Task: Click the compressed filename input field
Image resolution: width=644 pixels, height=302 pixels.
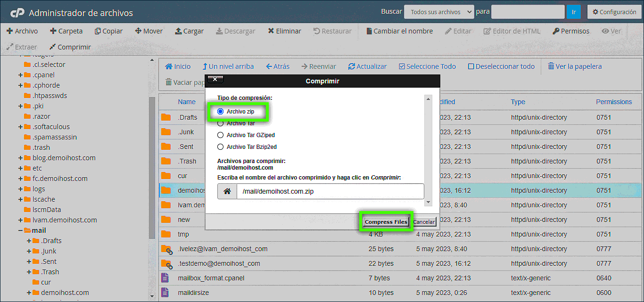Action: 330,191
